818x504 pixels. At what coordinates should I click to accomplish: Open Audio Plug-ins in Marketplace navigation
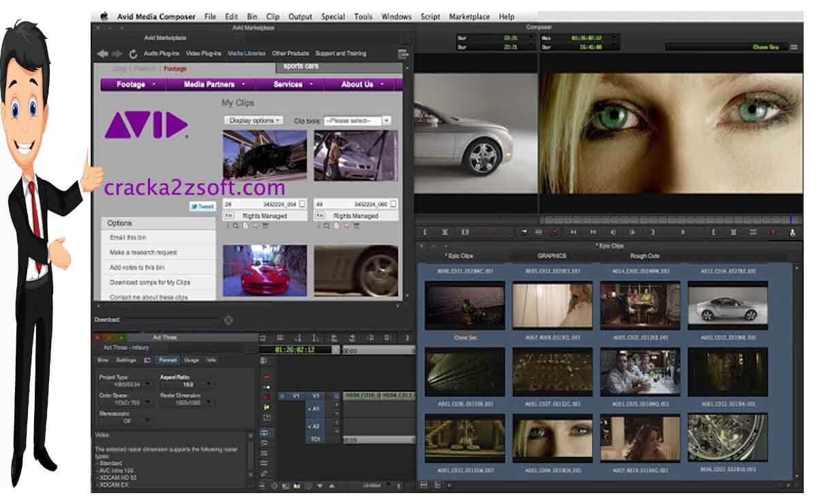[x=161, y=53]
